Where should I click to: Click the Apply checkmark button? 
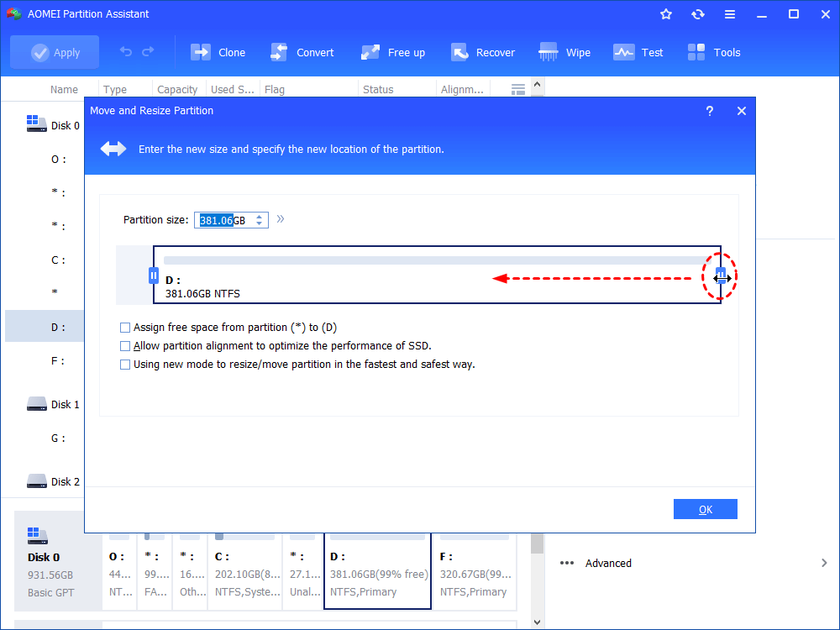[x=55, y=52]
